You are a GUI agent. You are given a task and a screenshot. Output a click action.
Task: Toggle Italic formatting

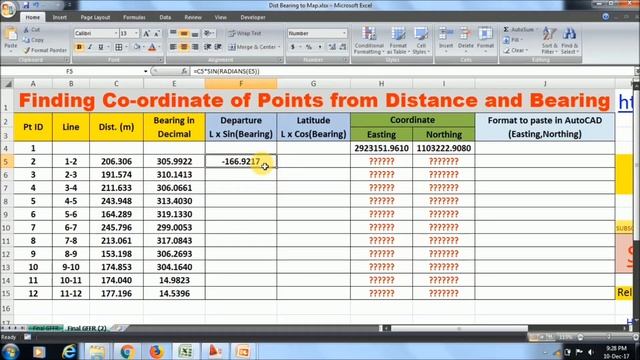pos(90,47)
